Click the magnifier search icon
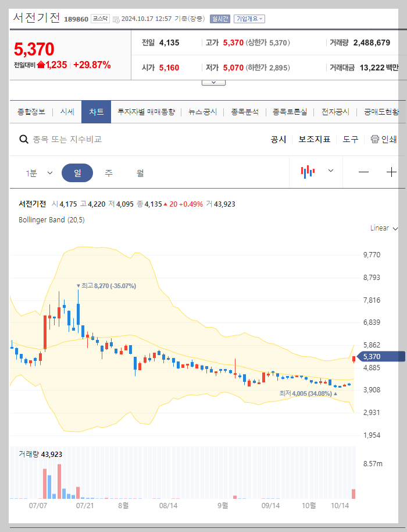Viewport: 407px width, 532px height. 24,140
